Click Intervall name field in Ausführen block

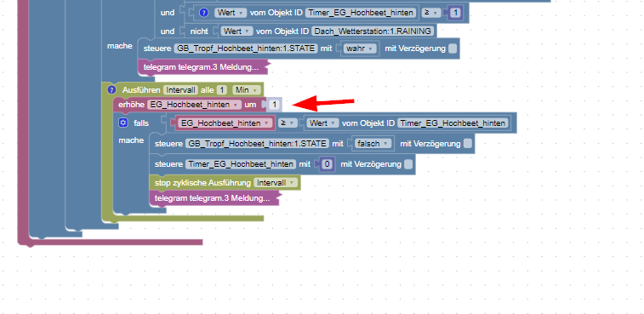[180, 90]
